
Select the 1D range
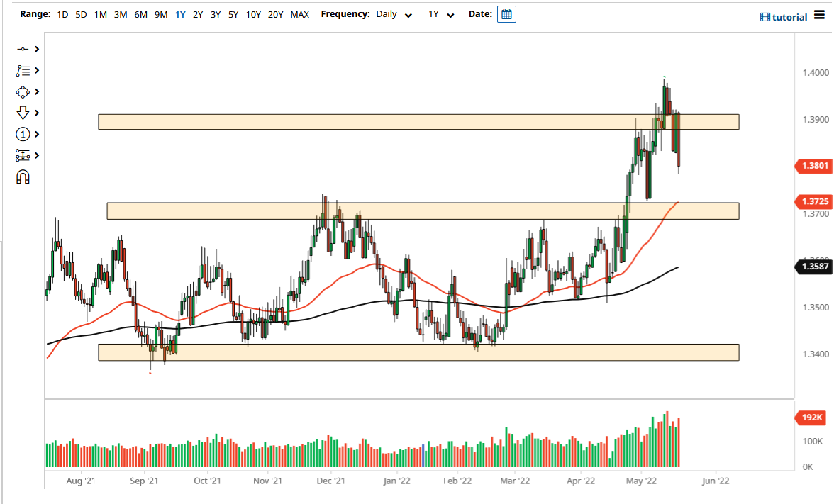point(62,13)
